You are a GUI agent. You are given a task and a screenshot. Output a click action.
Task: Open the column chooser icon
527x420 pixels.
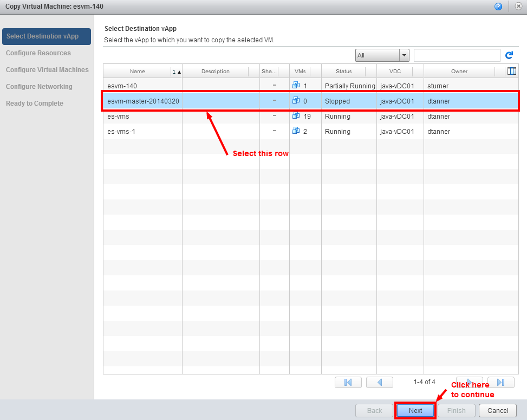point(511,71)
